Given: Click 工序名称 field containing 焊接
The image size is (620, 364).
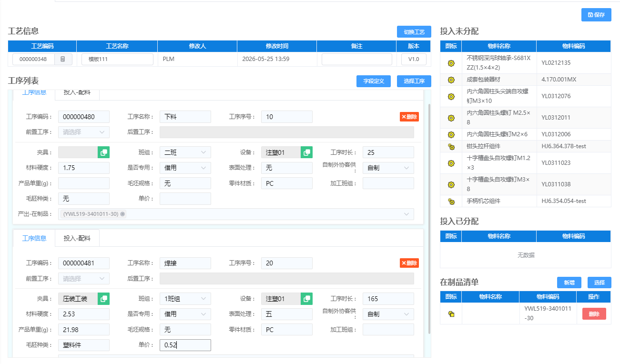Looking at the screenshot, I should click(185, 263).
